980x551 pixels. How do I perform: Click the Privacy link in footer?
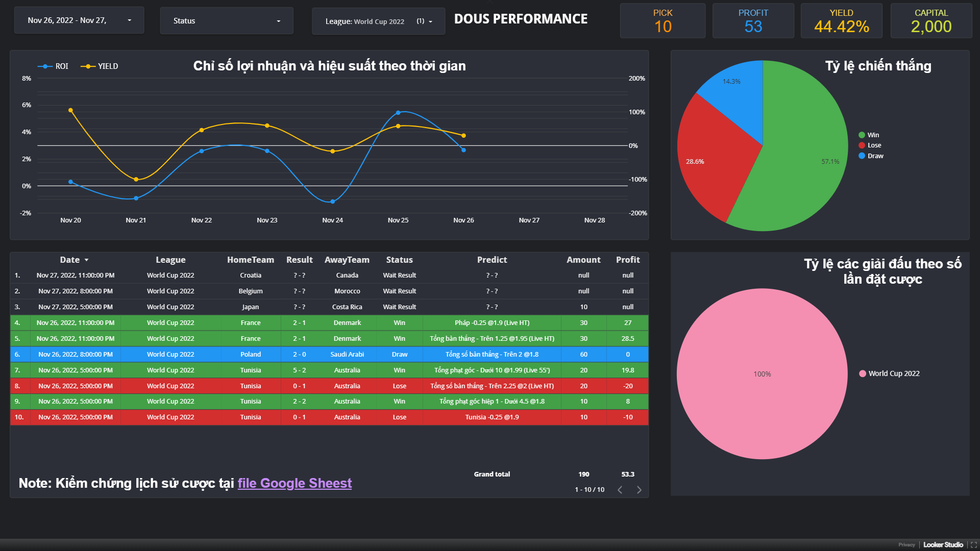tap(906, 545)
